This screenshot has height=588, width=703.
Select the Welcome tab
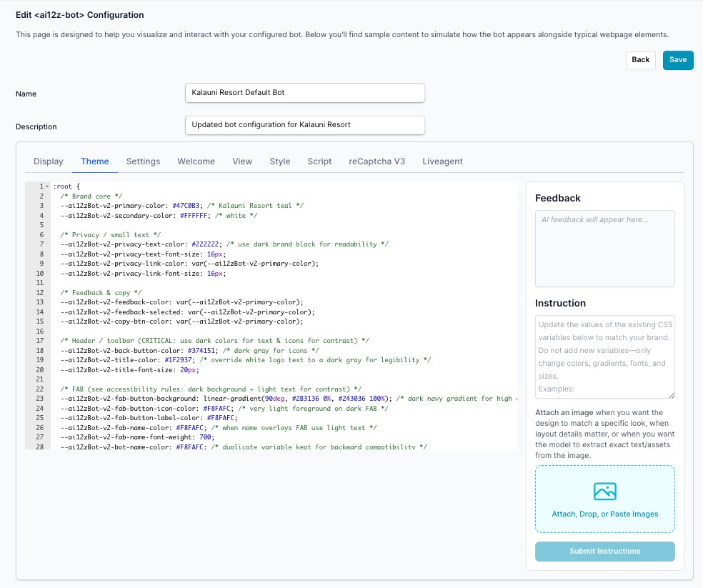click(196, 161)
